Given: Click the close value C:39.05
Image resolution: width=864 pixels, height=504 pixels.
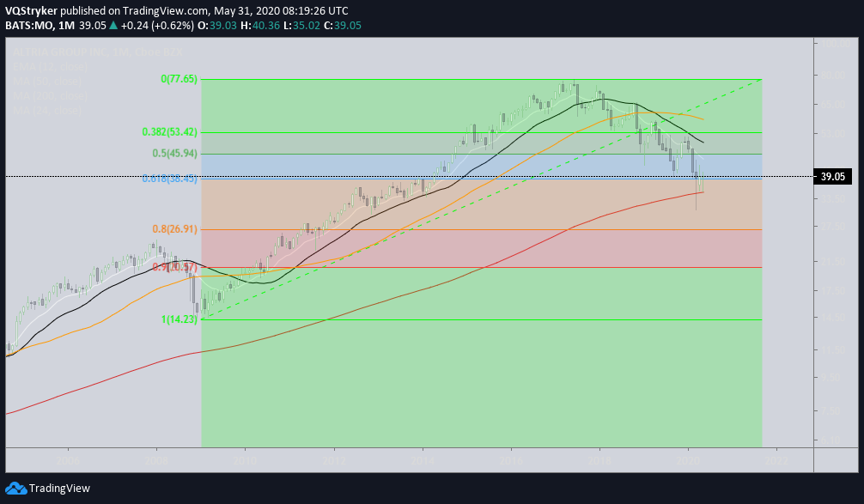Looking at the screenshot, I should [343, 26].
